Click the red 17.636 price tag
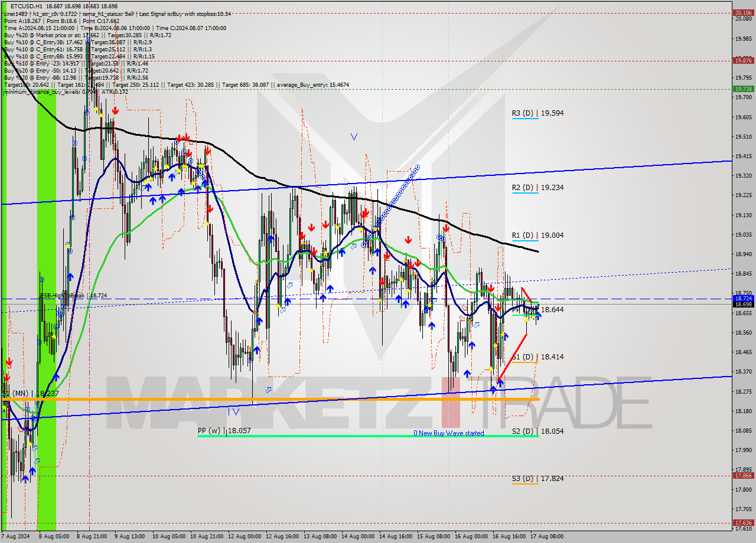The width and height of the screenshot is (756, 543). (x=742, y=522)
